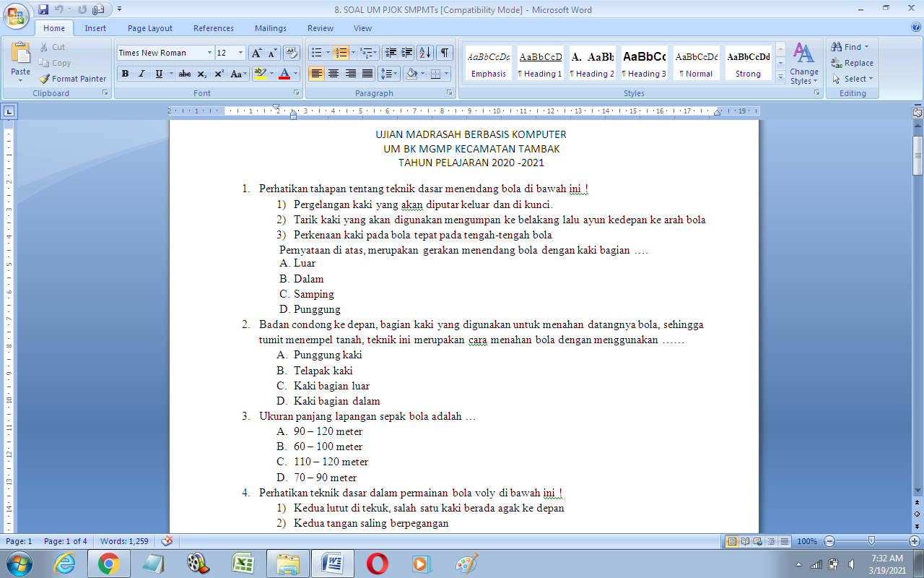924x578 pixels.
Task: Click the Select button in Editing
Action: pyautogui.click(x=853, y=79)
